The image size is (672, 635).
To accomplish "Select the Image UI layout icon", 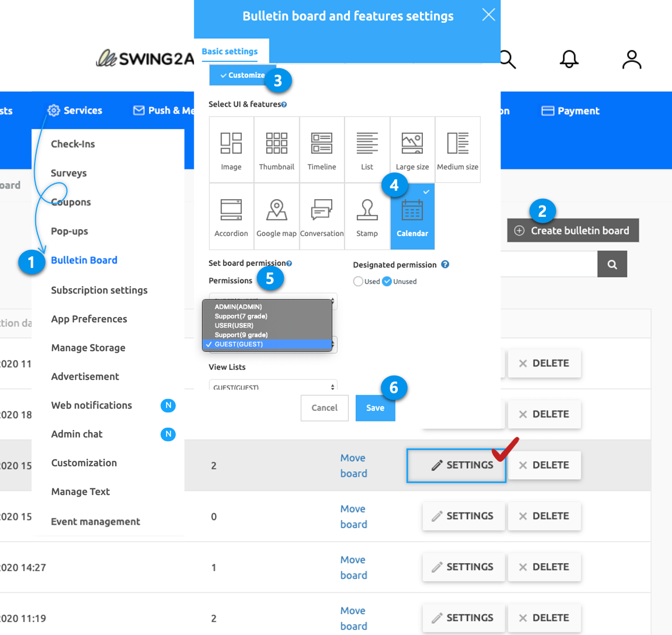I will coord(231,150).
